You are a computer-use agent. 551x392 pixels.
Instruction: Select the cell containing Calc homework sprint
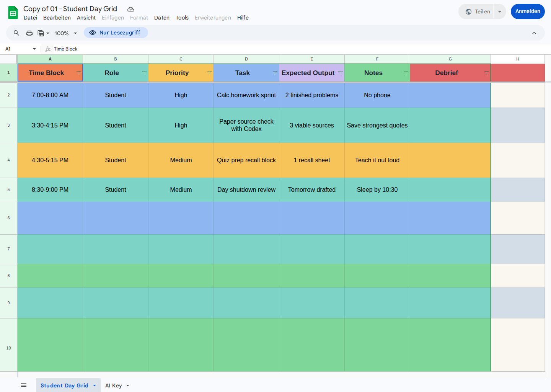point(246,95)
